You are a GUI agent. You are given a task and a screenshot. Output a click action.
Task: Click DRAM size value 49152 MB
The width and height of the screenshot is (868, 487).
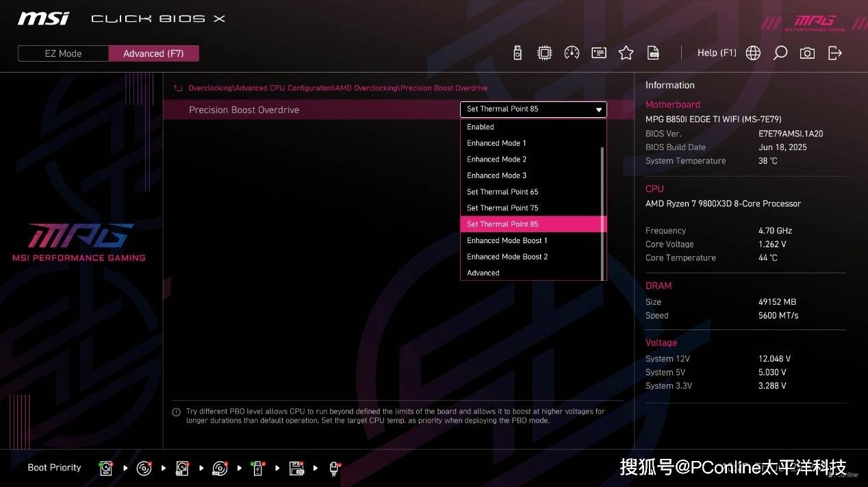pos(777,302)
